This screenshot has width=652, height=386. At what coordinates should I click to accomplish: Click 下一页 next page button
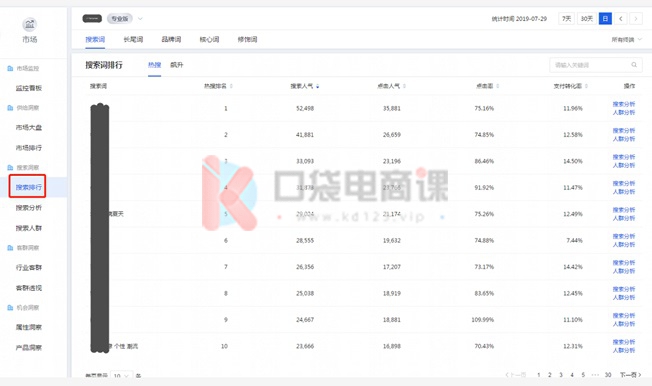point(630,375)
